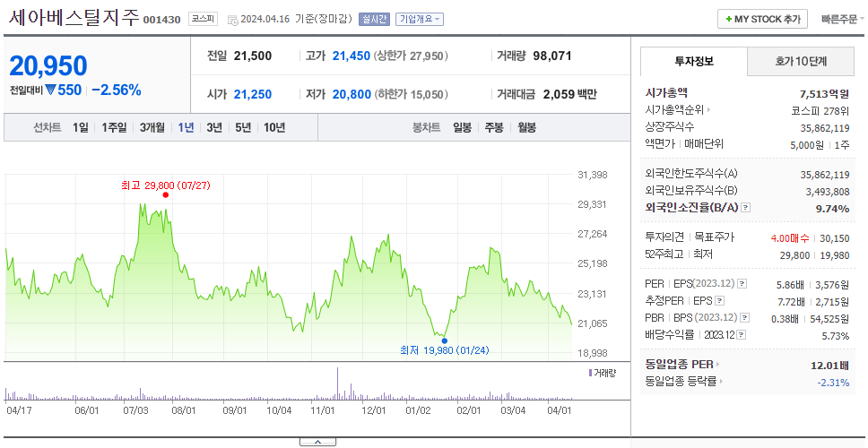
Task: Switch to 월봉 candle chart
Action: (527, 128)
